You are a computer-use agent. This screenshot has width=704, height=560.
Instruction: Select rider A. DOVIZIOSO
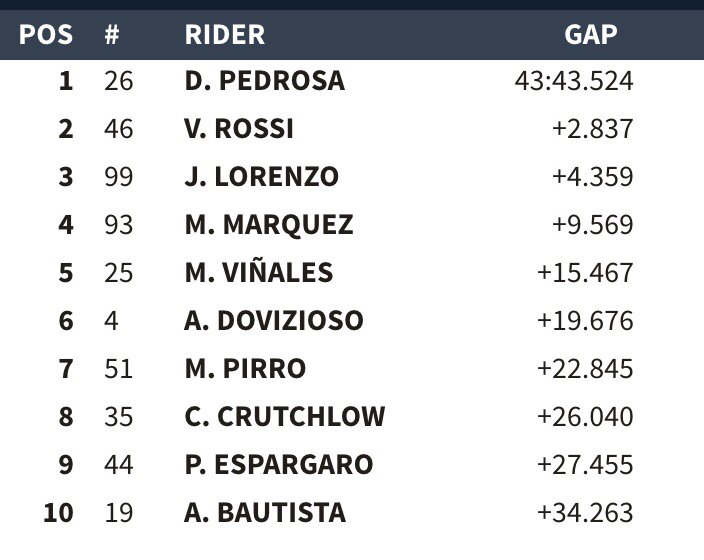274,321
